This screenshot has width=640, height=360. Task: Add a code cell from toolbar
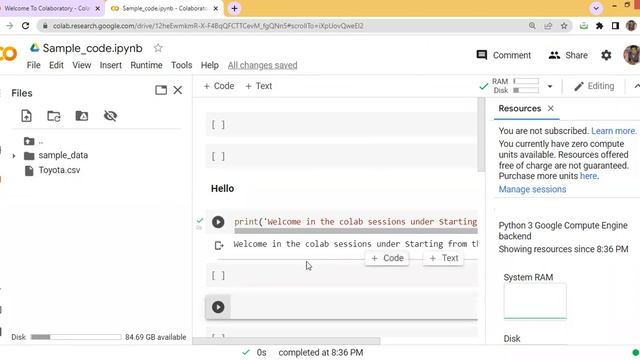tap(219, 86)
